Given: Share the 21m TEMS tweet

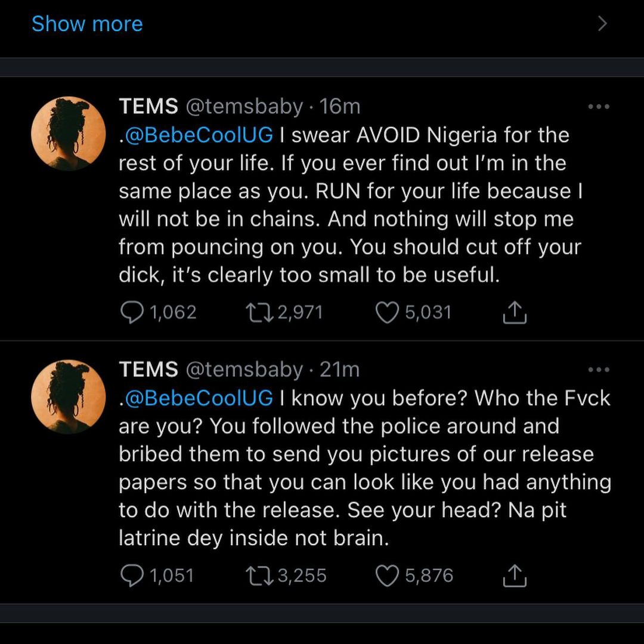Looking at the screenshot, I should pos(515,575).
